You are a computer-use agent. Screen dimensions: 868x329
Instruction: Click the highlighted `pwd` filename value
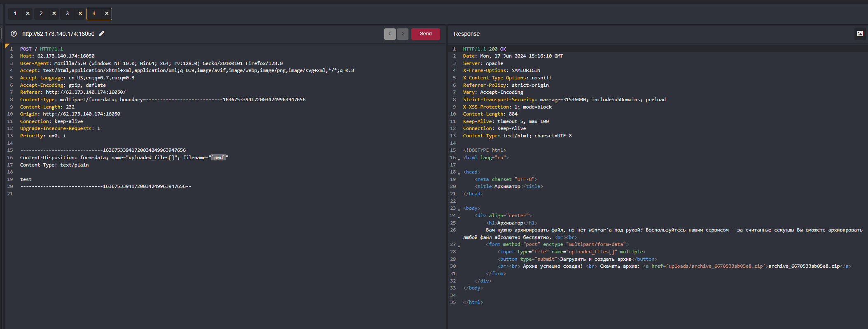click(219, 158)
